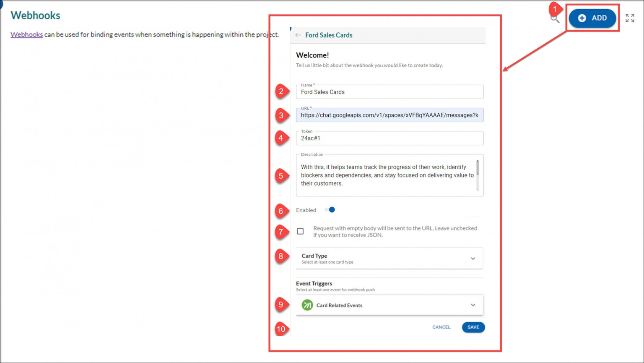
Task: Click into the URL input field
Action: tap(389, 115)
